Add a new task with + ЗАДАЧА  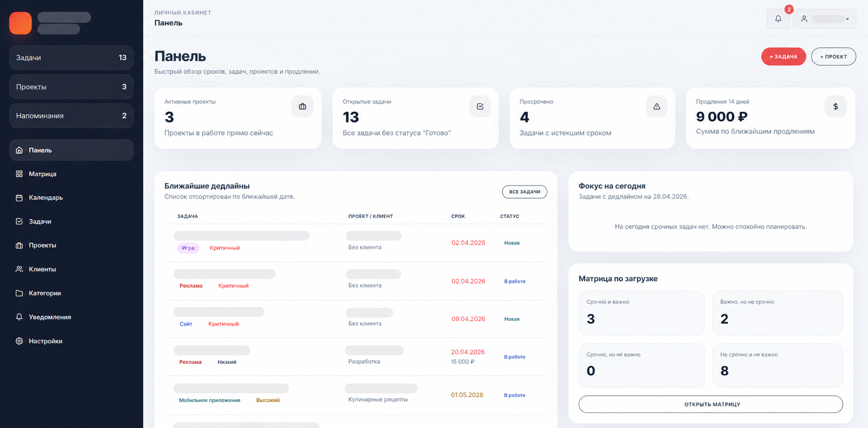(x=783, y=56)
